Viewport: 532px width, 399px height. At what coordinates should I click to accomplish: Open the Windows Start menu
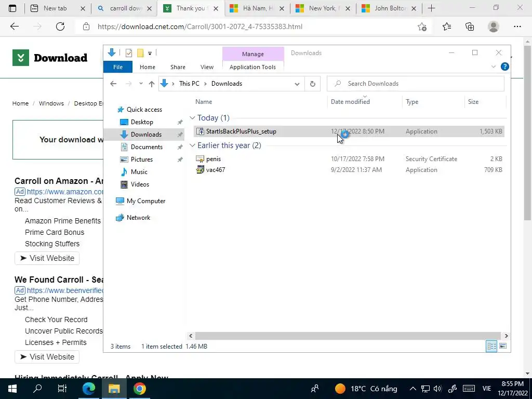[12, 389]
